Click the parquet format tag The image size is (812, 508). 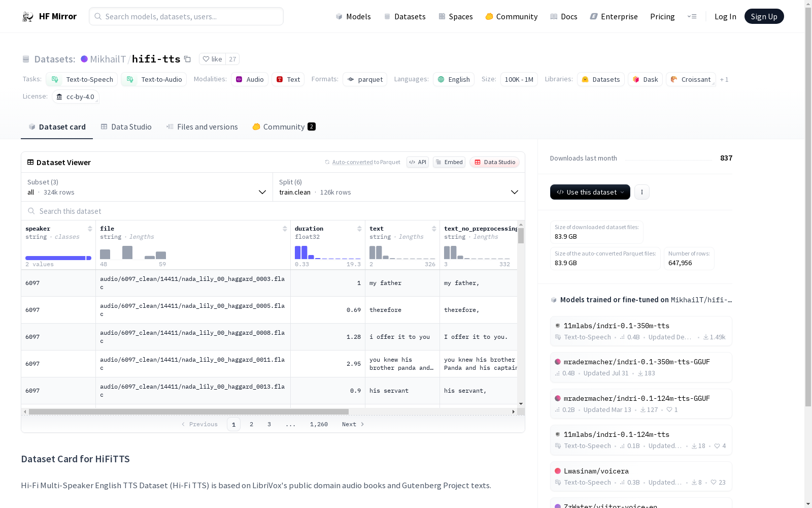click(x=365, y=79)
